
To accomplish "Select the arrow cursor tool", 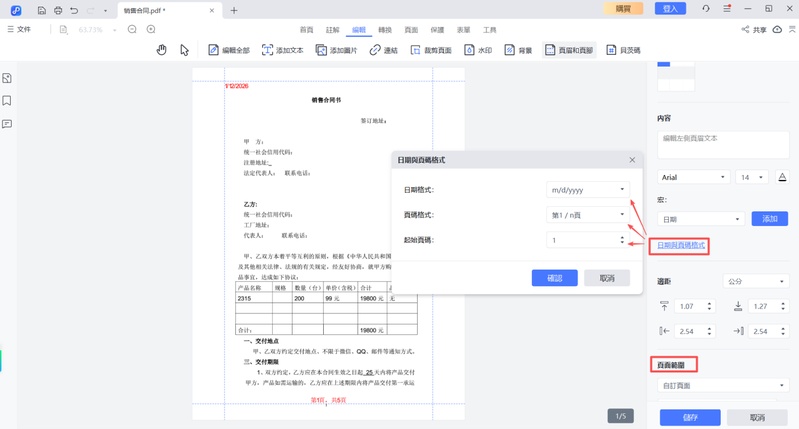I will pyautogui.click(x=184, y=50).
